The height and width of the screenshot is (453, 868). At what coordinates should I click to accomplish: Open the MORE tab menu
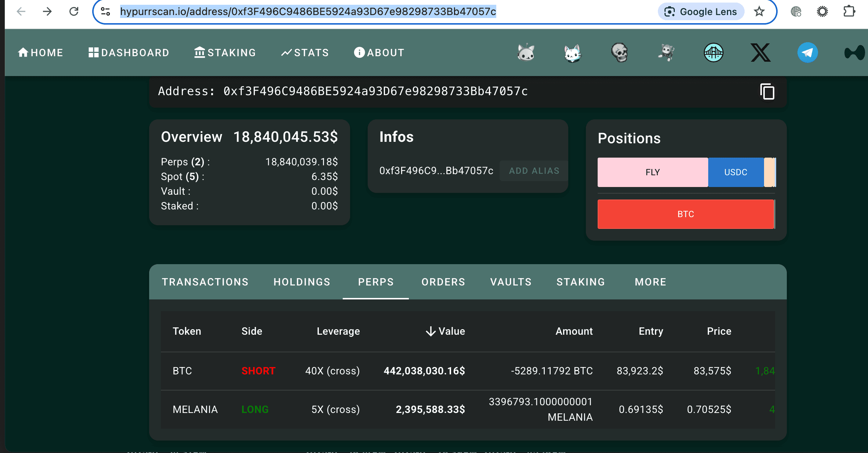(x=650, y=282)
